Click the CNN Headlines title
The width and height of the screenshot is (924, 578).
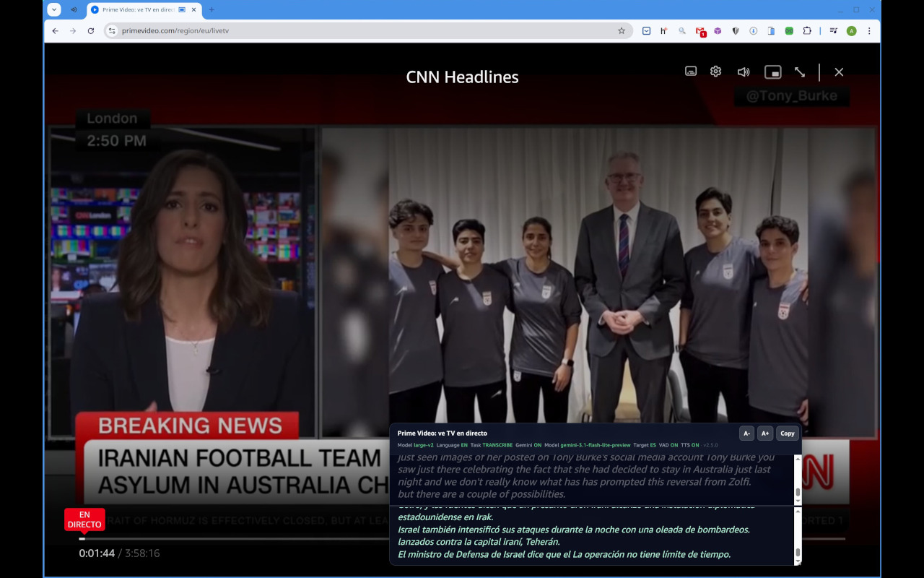pyautogui.click(x=462, y=77)
